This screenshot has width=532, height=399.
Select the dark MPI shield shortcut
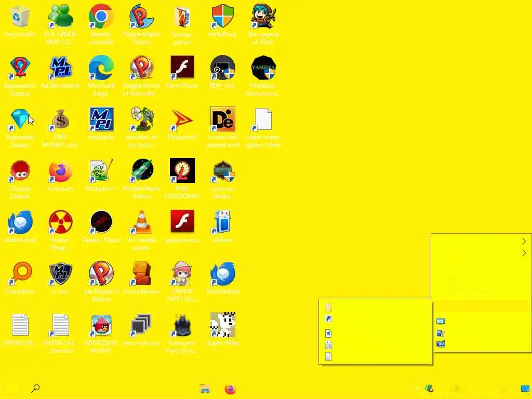click(x=60, y=273)
